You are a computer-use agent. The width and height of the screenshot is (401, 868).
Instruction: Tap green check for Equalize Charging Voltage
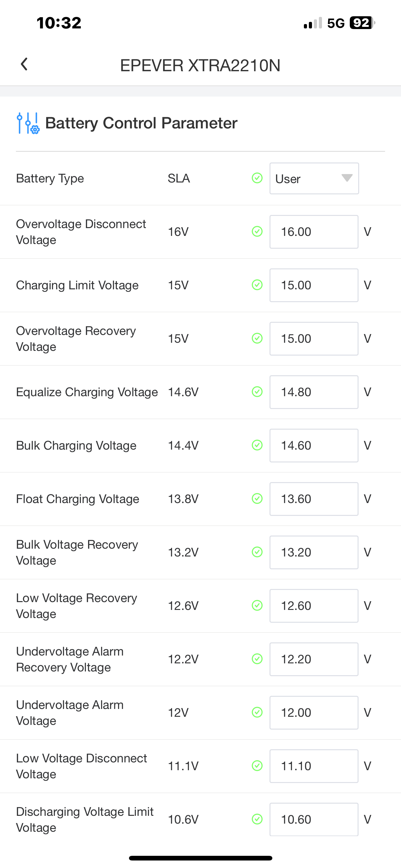click(x=257, y=392)
